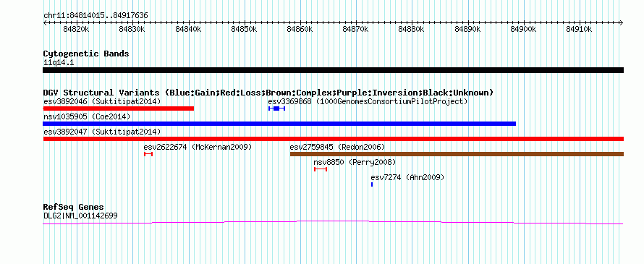
Task: Click the red nsv8850 loss variant marker
Action: coord(321,169)
